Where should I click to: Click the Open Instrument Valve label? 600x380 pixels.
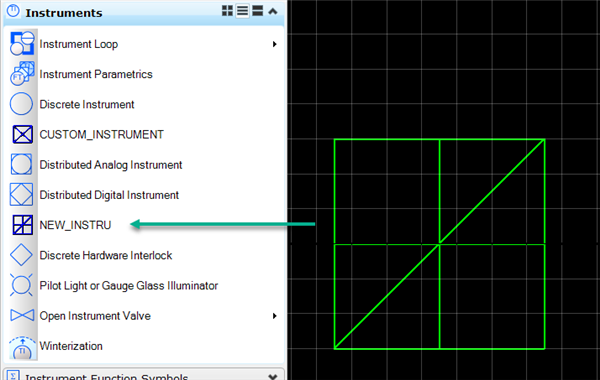95,316
